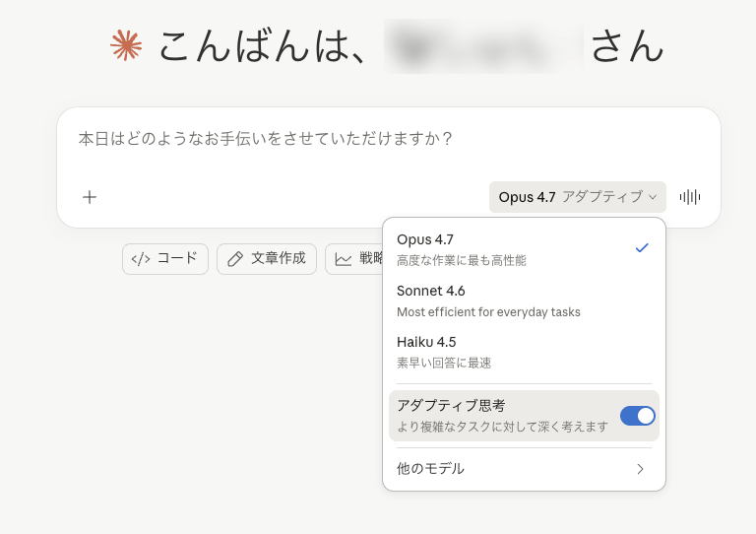Click the code brackets icon on コード chip
Screen dimensions: 756x534
(x=141, y=259)
